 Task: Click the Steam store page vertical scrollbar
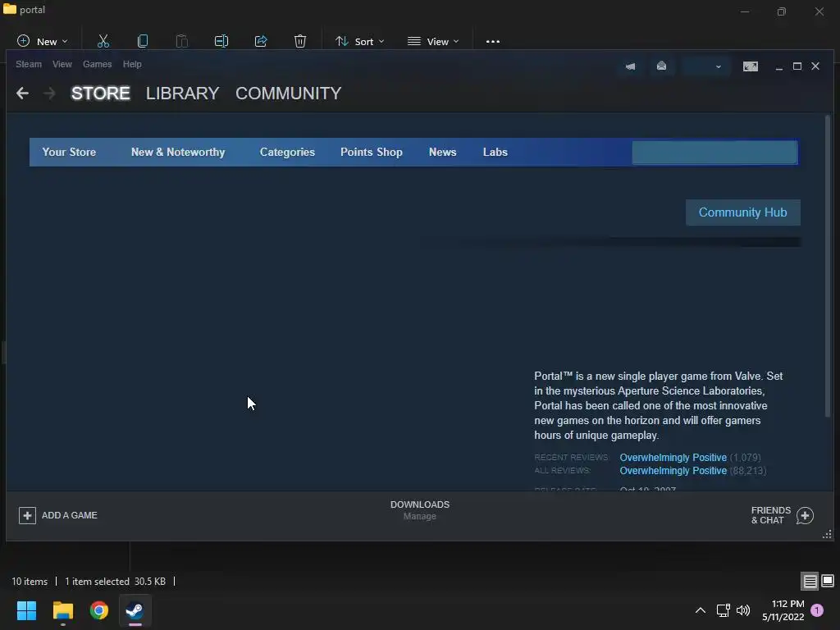[x=828, y=267]
